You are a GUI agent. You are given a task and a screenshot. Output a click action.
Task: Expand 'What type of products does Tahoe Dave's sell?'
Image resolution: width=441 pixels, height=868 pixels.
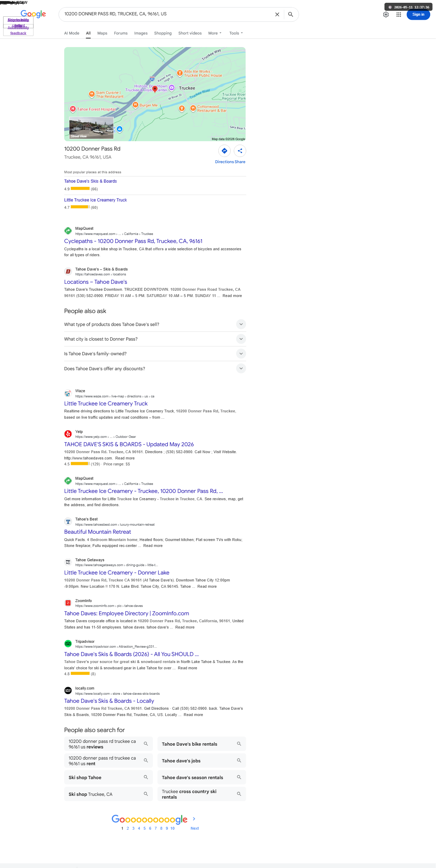(155, 324)
